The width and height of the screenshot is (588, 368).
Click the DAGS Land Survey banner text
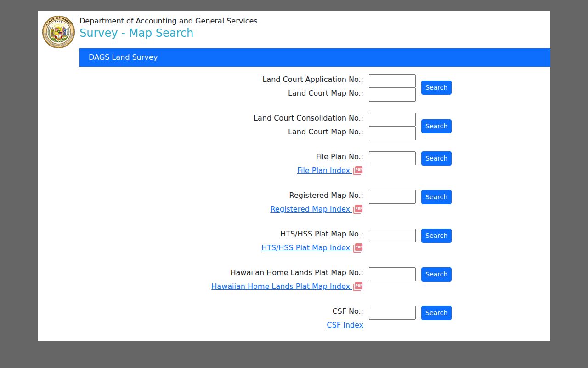(123, 57)
